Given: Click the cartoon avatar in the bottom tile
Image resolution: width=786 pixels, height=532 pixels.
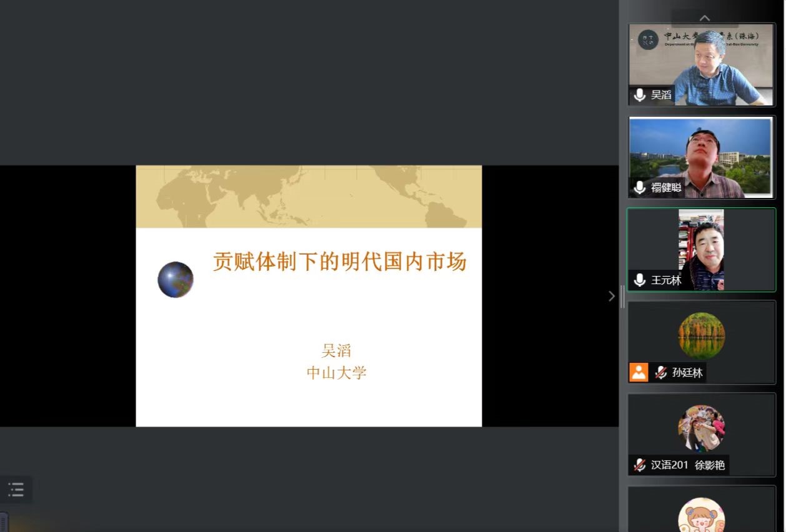Looking at the screenshot, I should pos(702,516).
